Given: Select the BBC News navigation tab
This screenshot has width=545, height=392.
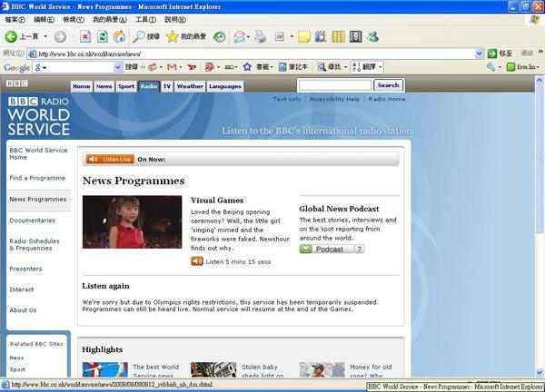Looking at the screenshot, I should (104, 86).
